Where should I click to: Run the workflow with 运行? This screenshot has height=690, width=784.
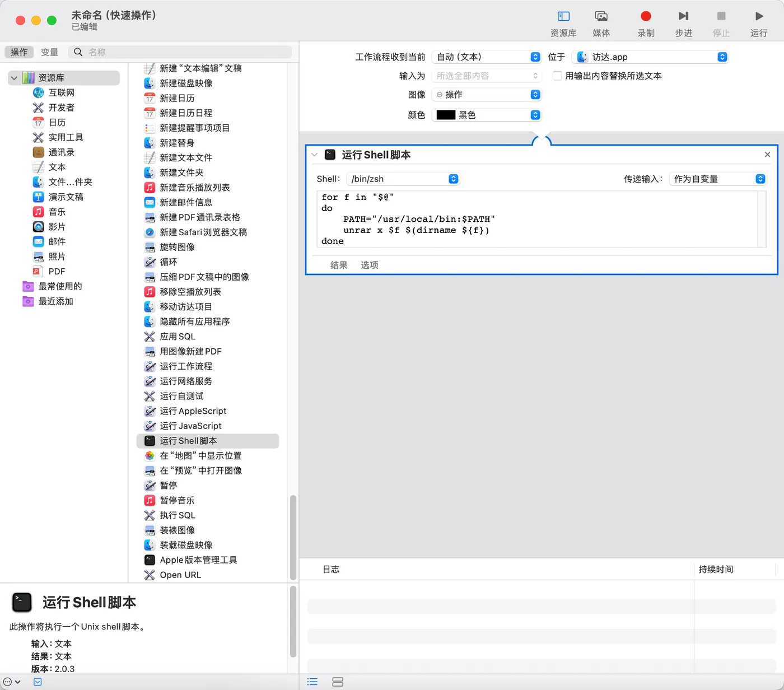coord(759,24)
